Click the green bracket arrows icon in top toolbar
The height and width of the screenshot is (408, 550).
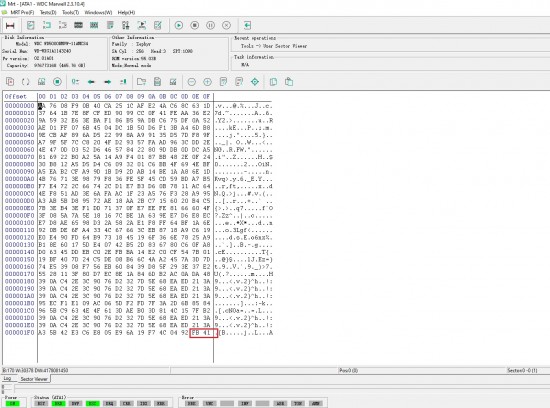pyautogui.click(x=47, y=25)
